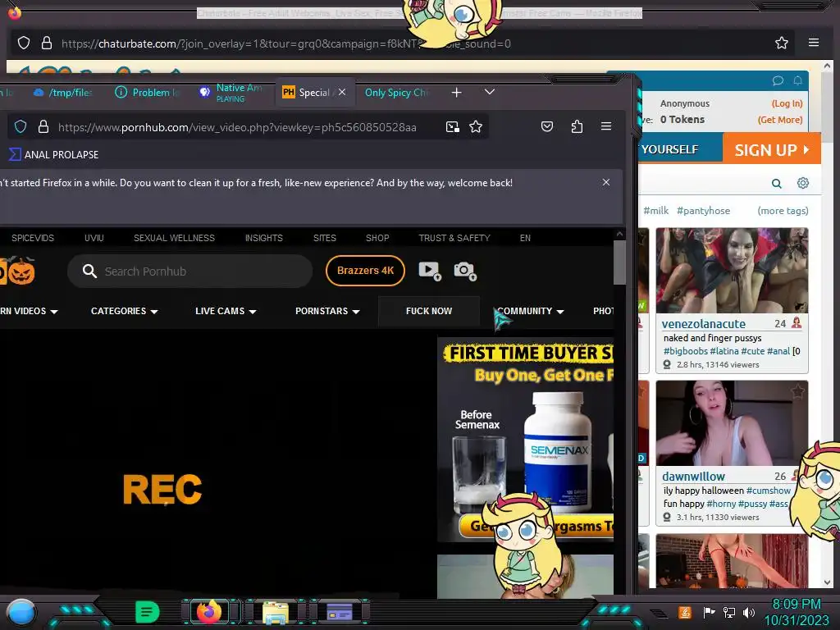Expand the CATEGORIES dropdown

click(x=125, y=311)
